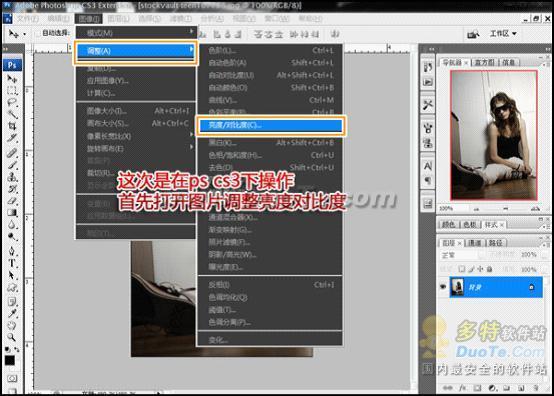Viewport: 554px width, 396px height.
Task: Open the 工作区 workspace dropdown
Action: [503, 34]
